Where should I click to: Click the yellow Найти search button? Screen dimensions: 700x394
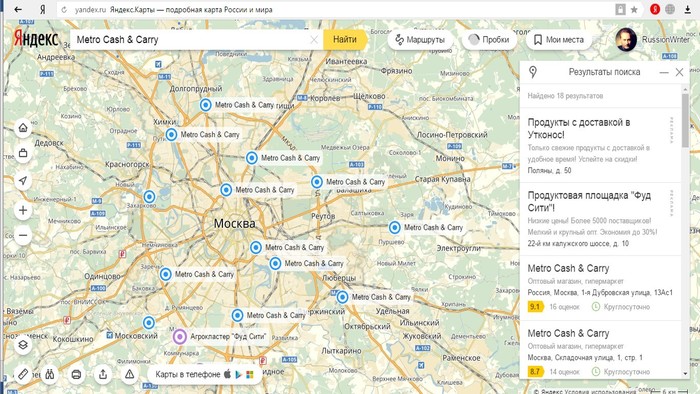pyautogui.click(x=345, y=40)
